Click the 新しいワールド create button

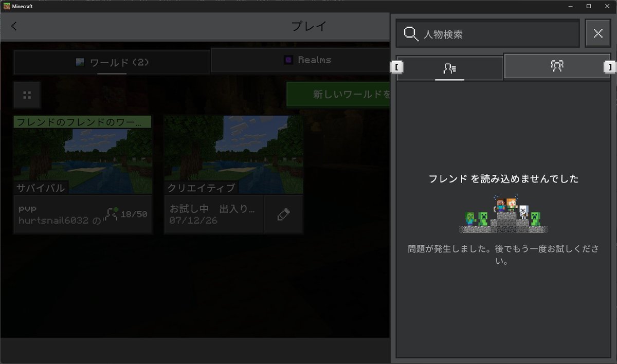[338, 94]
